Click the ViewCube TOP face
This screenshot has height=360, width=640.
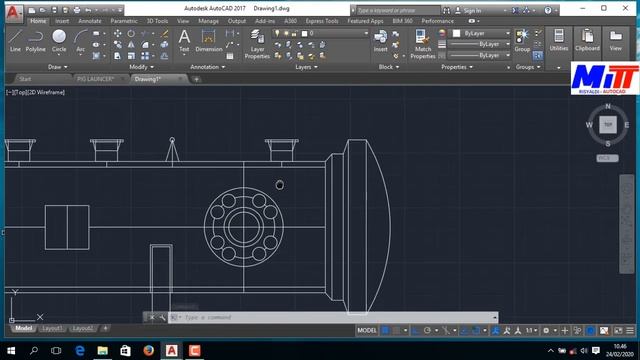(608, 124)
